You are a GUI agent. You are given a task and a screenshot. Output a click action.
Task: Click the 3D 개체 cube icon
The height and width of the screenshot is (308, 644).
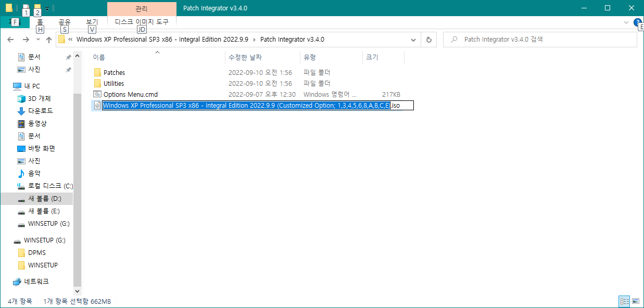(x=21, y=98)
